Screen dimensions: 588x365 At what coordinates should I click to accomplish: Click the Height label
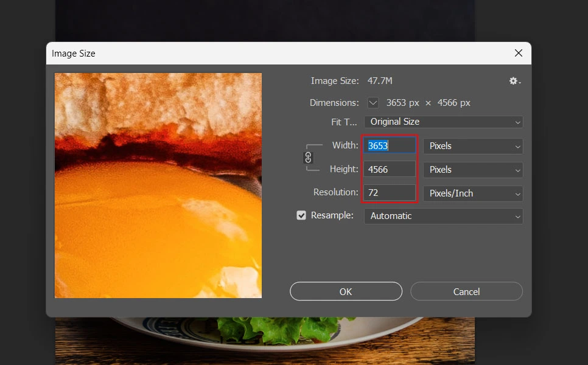[344, 169]
